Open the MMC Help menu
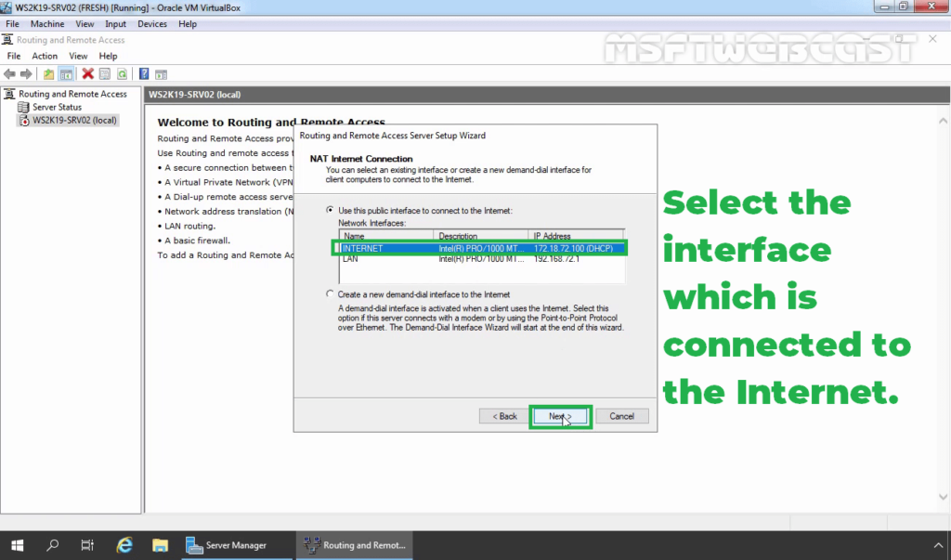 click(x=108, y=56)
